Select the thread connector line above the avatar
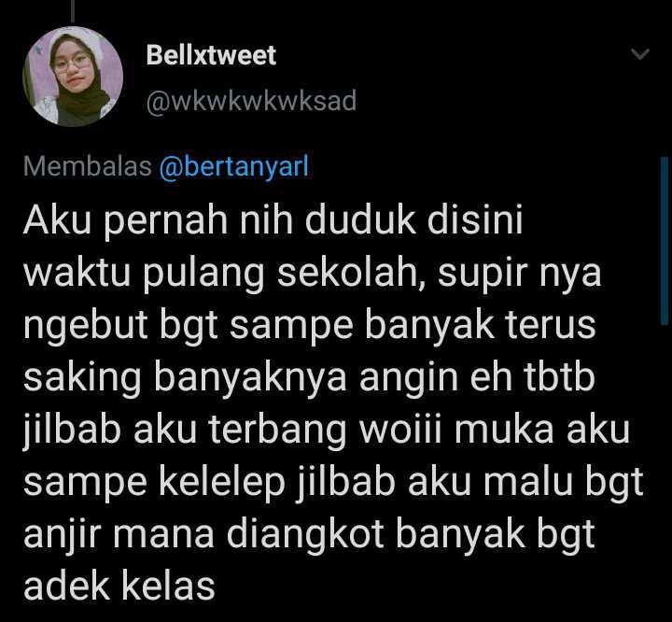Viewport: 672px width, 622px height. (73, 10)
